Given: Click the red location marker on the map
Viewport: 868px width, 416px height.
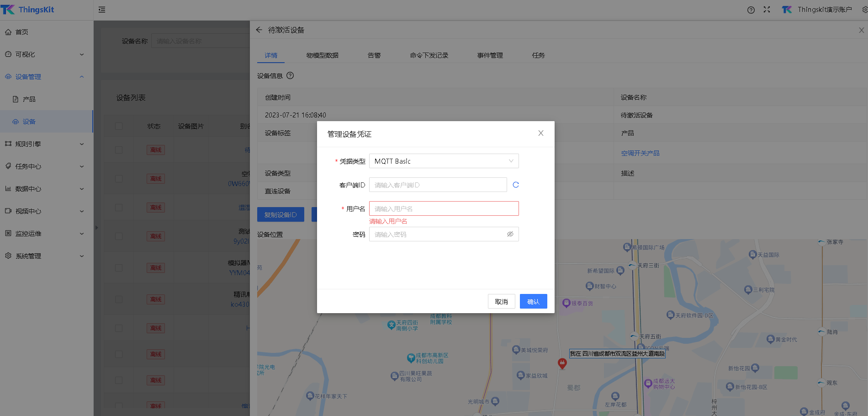Looking at the screenshot, I should coord(562,363).
